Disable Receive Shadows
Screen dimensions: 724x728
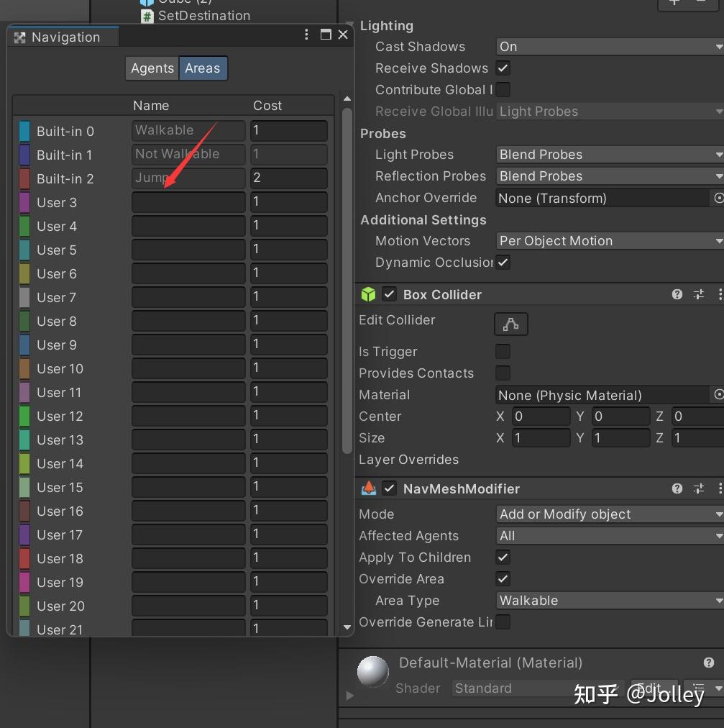(x=503, y=68)
